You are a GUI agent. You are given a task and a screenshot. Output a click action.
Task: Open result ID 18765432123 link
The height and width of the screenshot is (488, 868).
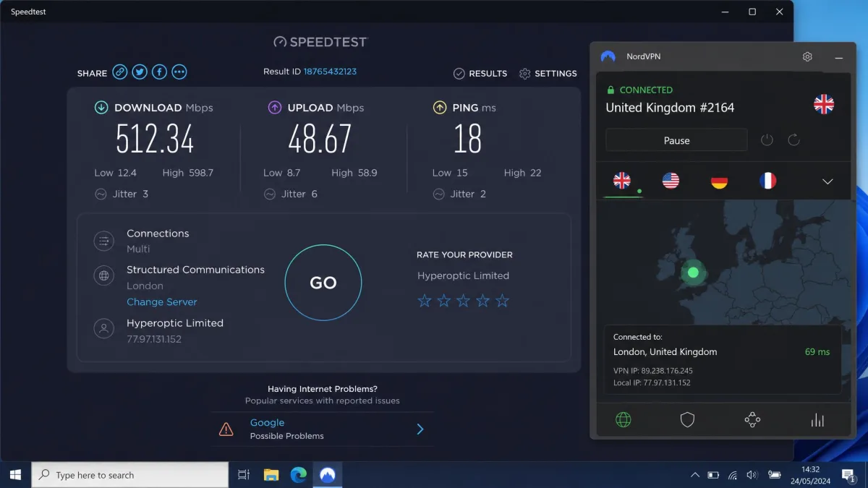coord(330,72)
